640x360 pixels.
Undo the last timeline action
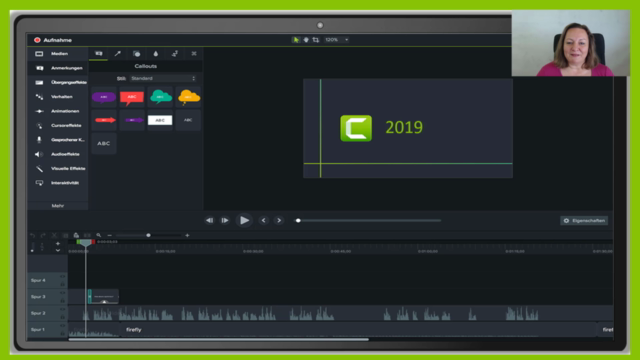tap(33, 235)
